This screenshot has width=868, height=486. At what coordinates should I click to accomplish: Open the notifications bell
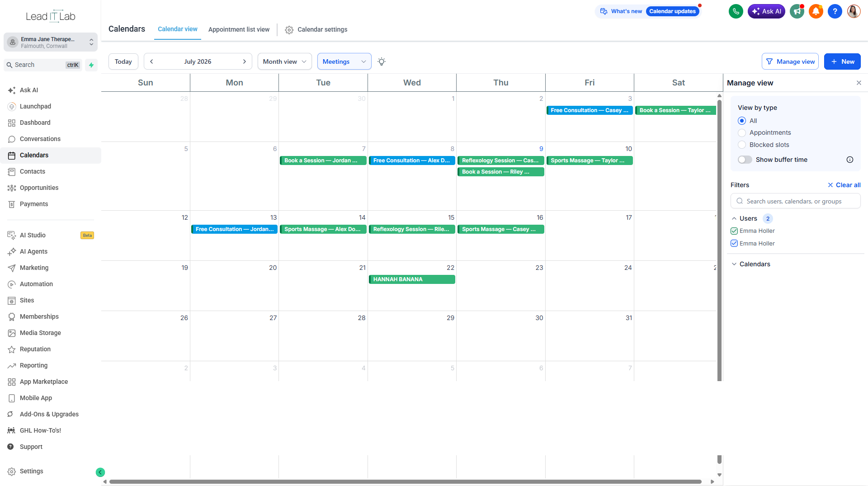816,11
